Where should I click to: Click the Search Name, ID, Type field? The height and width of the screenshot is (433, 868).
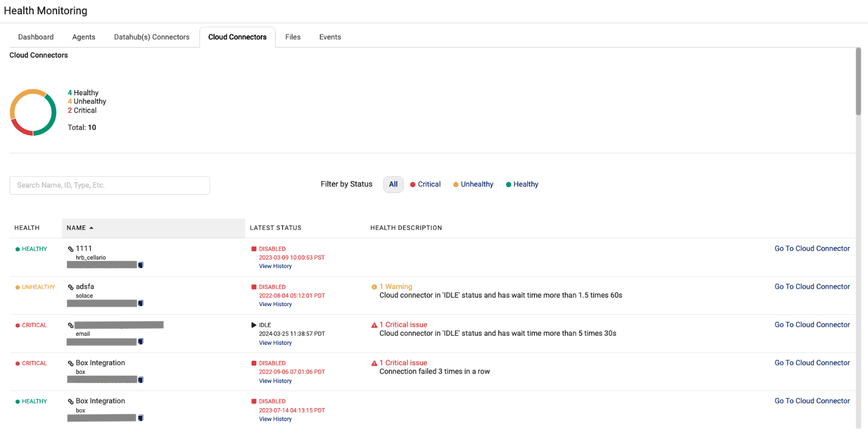110,185
